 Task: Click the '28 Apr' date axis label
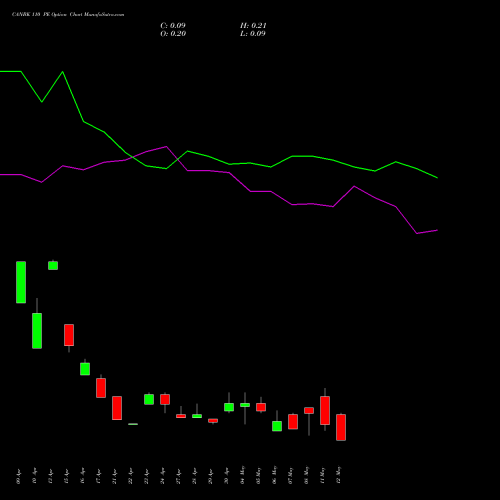[x=194, y=476]
